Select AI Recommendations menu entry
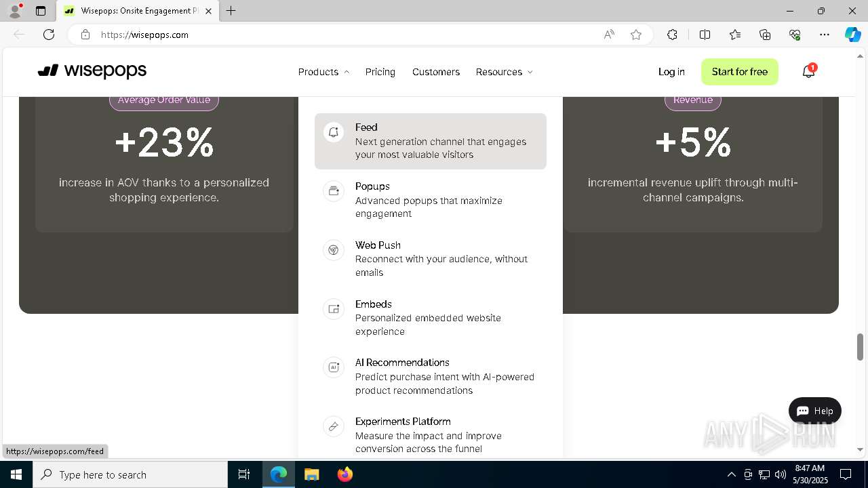This screenshot has width=868, height=488. click(431, 376)
